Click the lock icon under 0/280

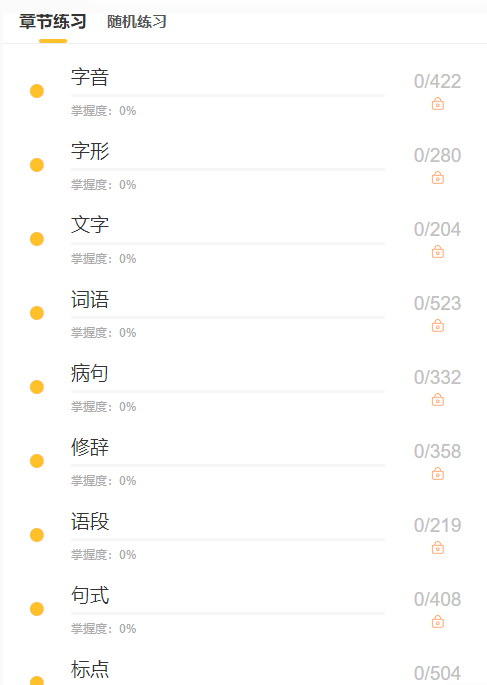point(438,178)
